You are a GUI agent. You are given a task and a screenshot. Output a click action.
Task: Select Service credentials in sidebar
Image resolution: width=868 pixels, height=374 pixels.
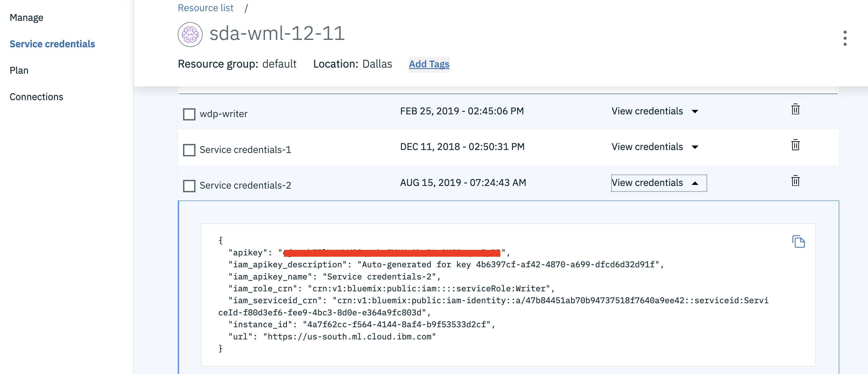coord(52,44)
